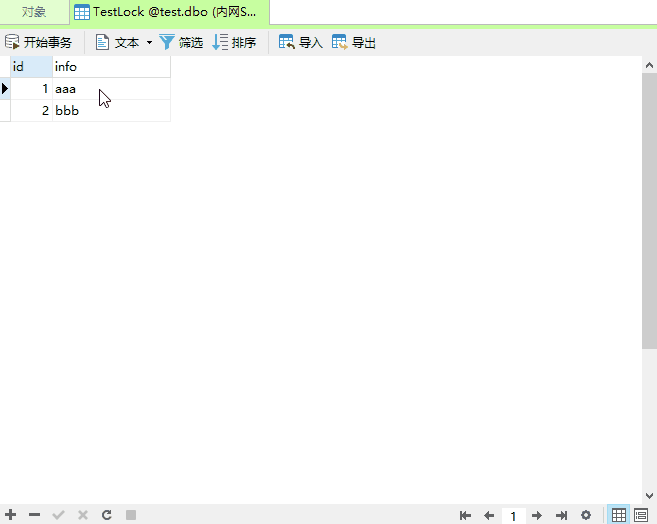Screen dimensions: 657x524
Task: Click the id cell with value 1
Action: (x=31, y=88)
